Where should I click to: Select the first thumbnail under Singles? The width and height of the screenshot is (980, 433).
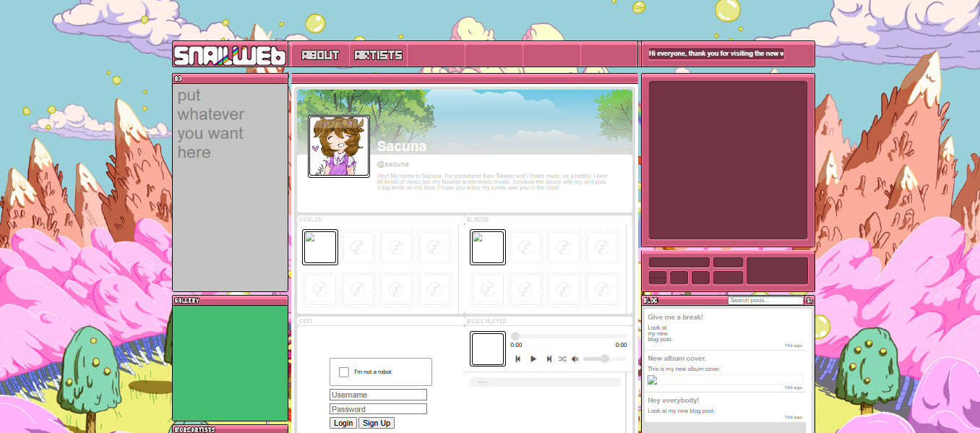coord(320,248)
